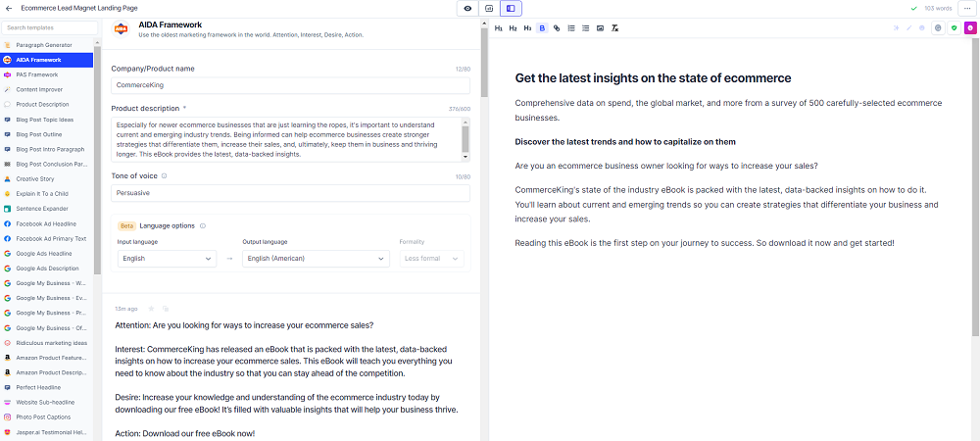
Task: Click the 103 words count indicator
Action: click(938, 8)
